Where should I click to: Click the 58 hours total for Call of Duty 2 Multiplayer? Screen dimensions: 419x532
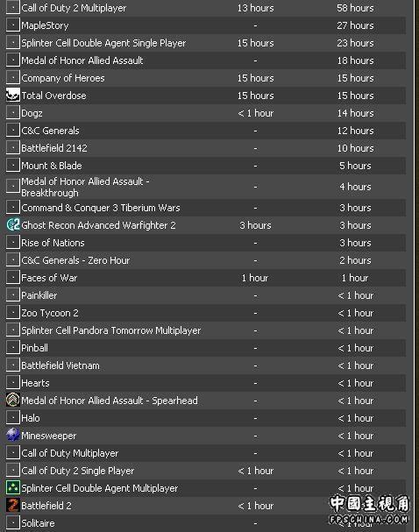click(355, 8)
